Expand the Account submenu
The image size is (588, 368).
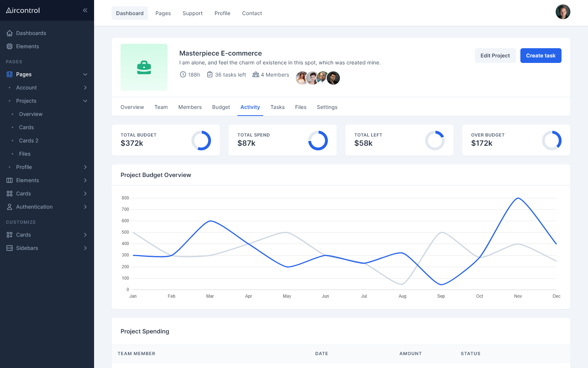tap(85, 88)
